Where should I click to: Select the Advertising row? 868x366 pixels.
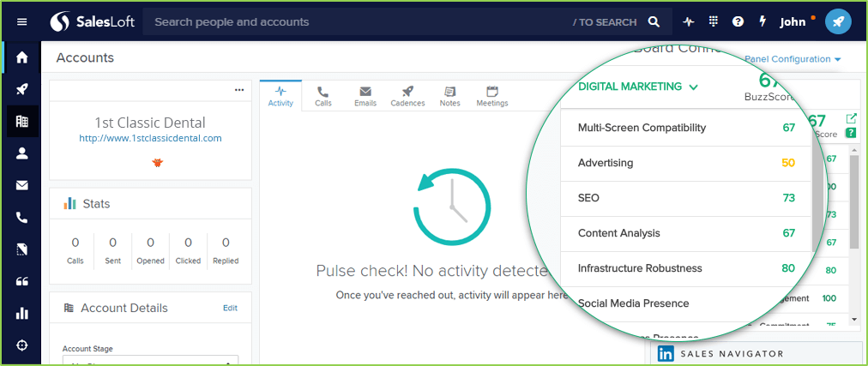tap(686, 163)
